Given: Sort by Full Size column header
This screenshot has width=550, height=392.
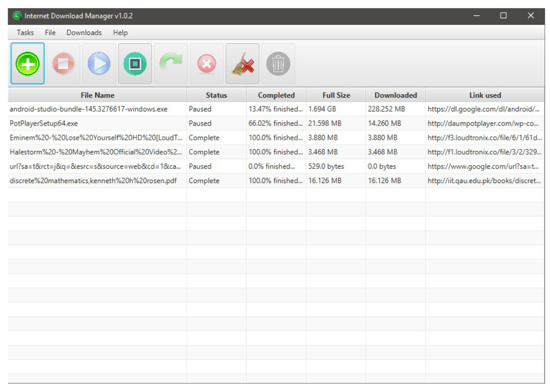Looking at the screenshot, I should click(x=336, y=95).
